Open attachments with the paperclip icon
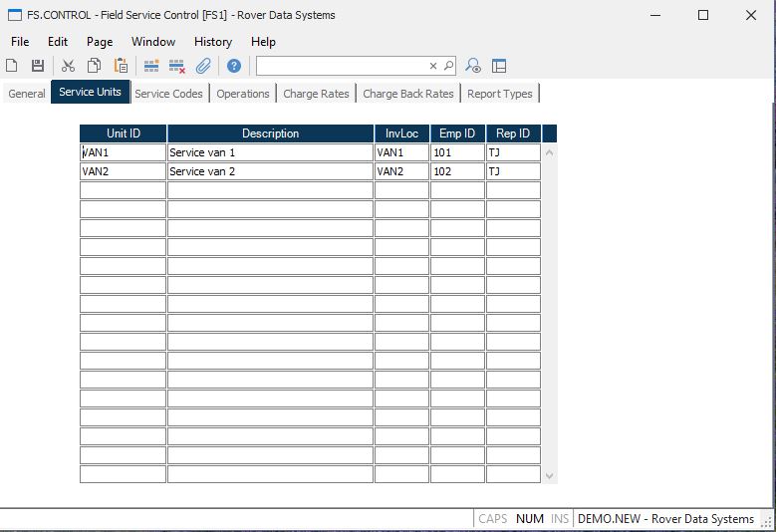This screenshot has width=776, height=532. [203, 66]
